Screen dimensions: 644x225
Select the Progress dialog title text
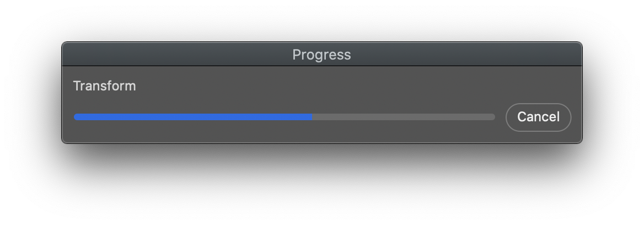coord(321,55)
